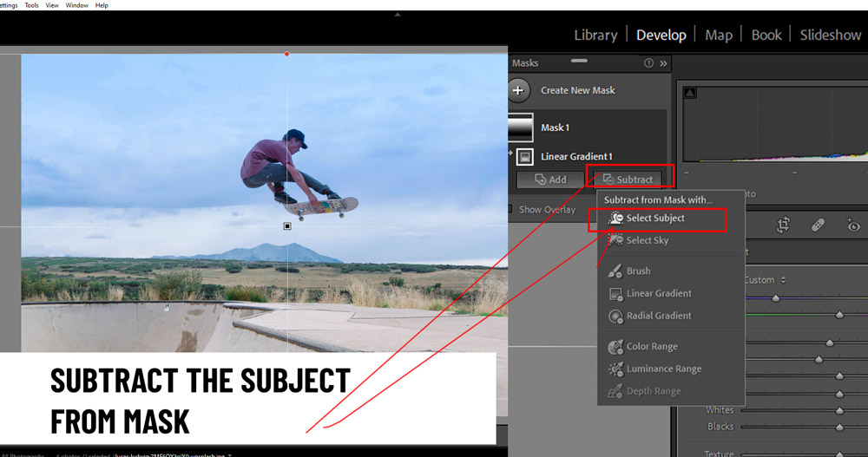Click the green-magenta tint slider handle
The image size is (868, 457).
pos(839,315)
